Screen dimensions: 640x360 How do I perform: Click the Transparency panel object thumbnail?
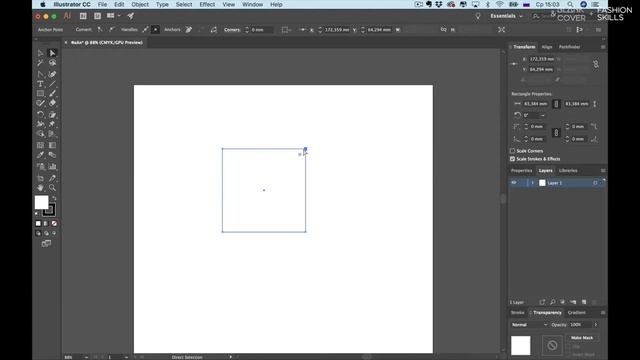click(x=521, y=345)
